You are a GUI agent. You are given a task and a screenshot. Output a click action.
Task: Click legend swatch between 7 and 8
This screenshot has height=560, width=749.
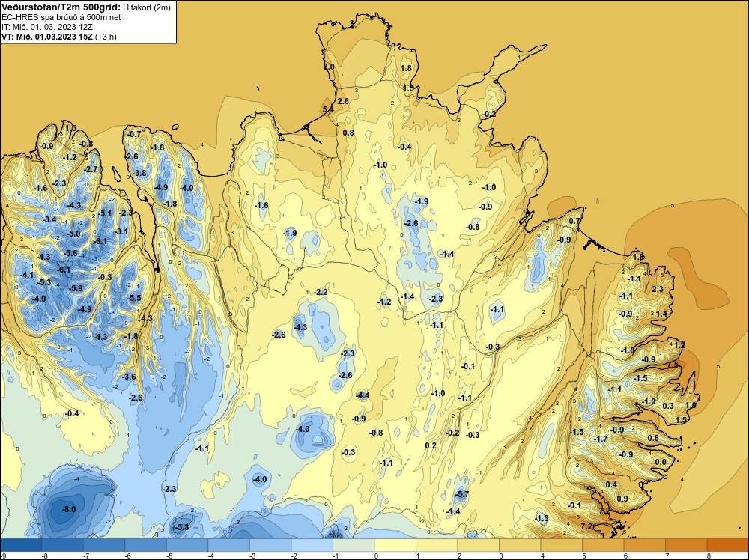point(686,545)
